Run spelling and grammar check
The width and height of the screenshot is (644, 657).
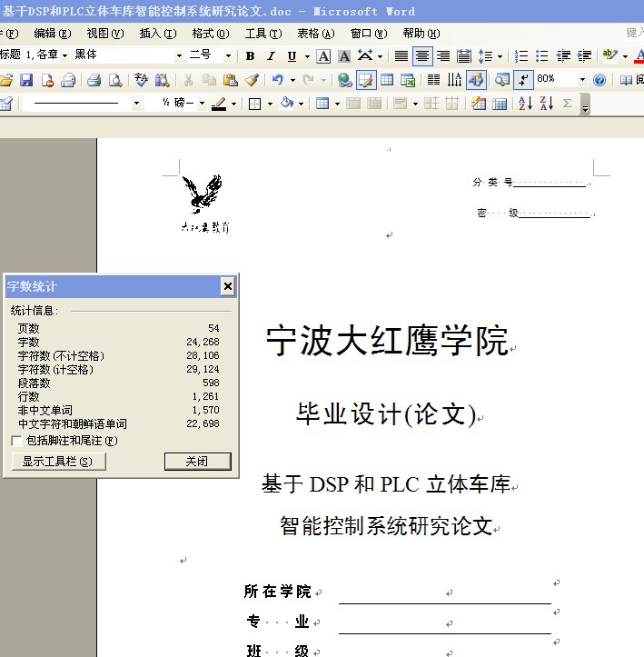pos(141,80)
